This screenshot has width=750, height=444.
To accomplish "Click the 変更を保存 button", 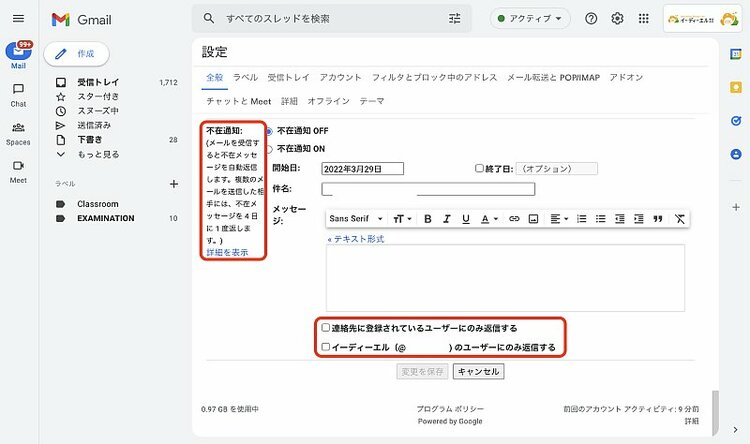I will pos(422,371).
